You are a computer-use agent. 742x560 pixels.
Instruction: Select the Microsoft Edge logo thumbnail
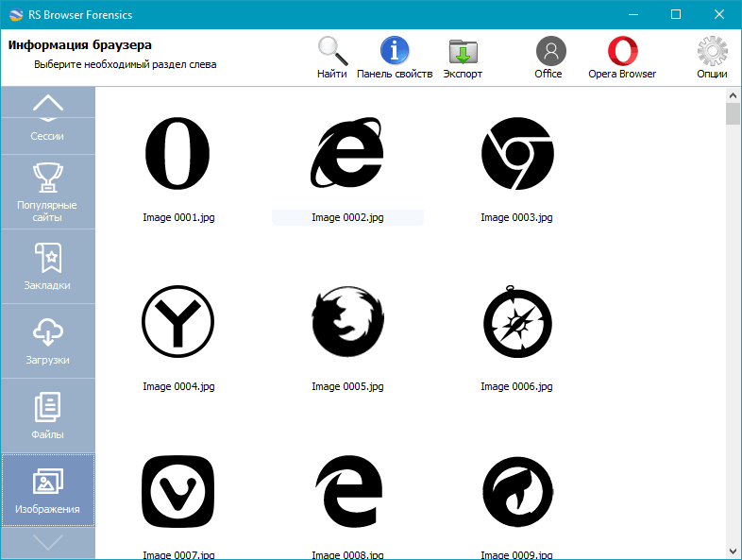(348, 491)
